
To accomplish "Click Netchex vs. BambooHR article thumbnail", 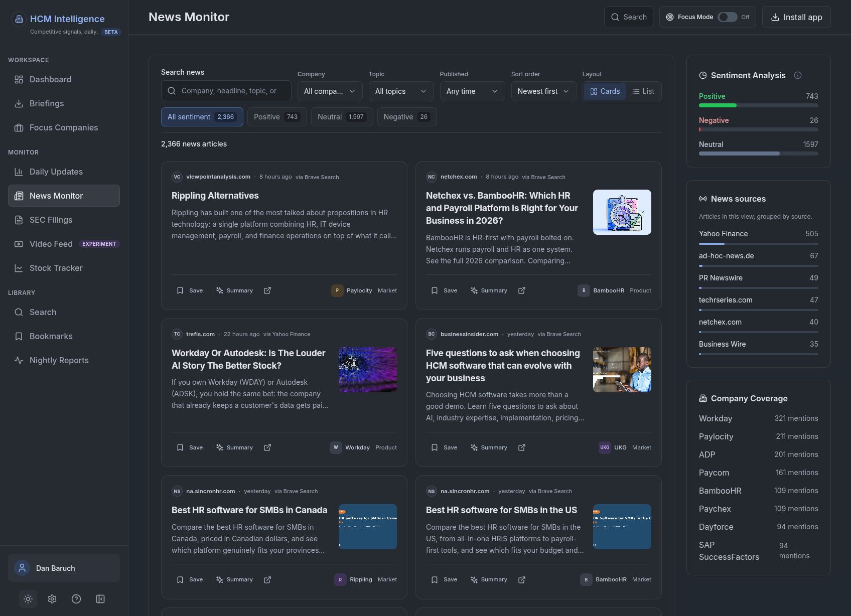I will (622, 212).
